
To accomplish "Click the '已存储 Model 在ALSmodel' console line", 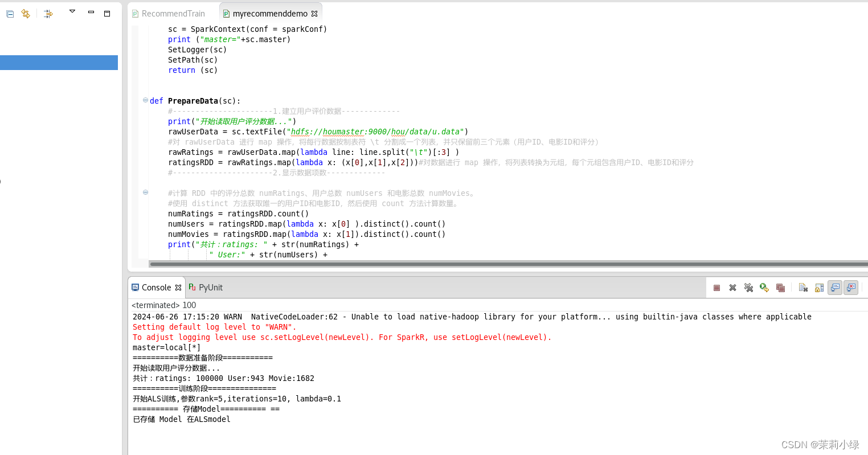I will 181,419.
